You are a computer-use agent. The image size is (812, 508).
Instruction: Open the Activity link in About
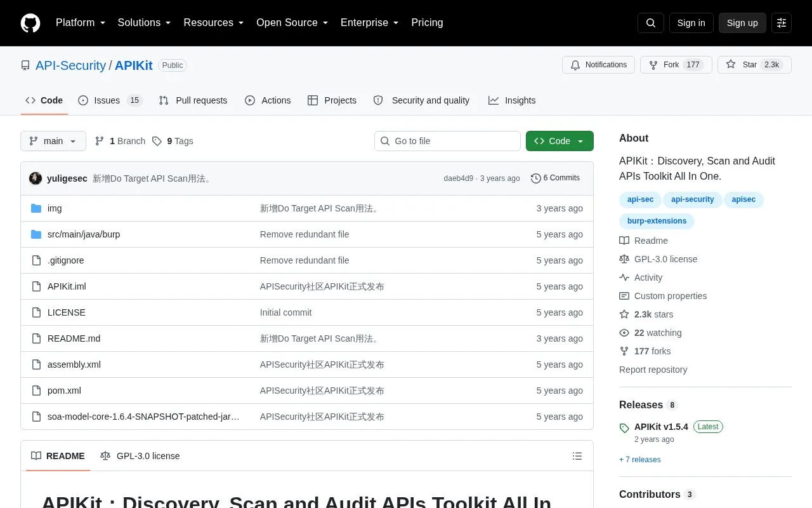[641, 277]
